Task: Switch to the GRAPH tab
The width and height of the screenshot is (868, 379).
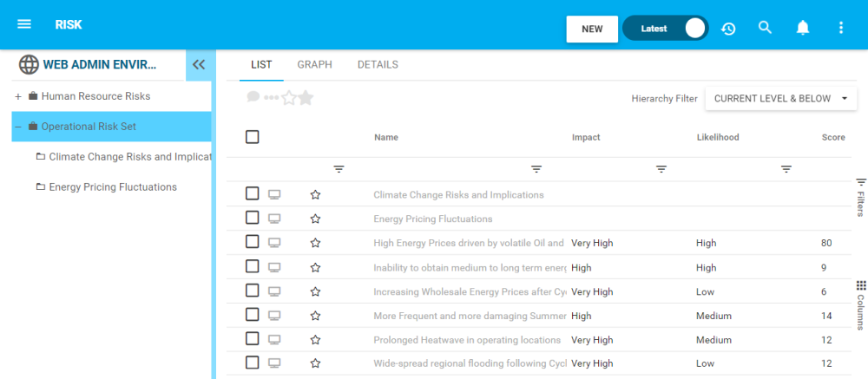Action: tap(314, 65)
